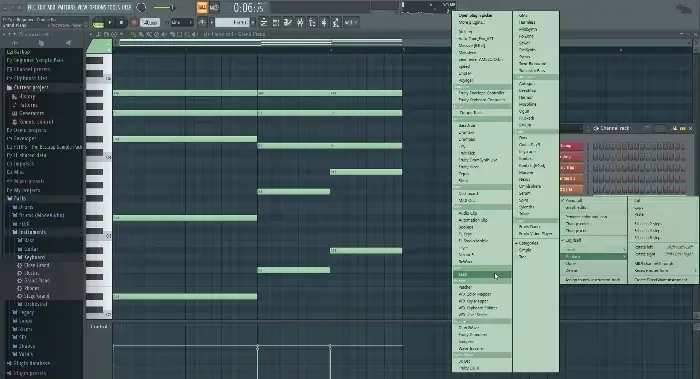700x379 pixels.
Task: Open the Mixer toolbar icon
Action: click(300, 22)
